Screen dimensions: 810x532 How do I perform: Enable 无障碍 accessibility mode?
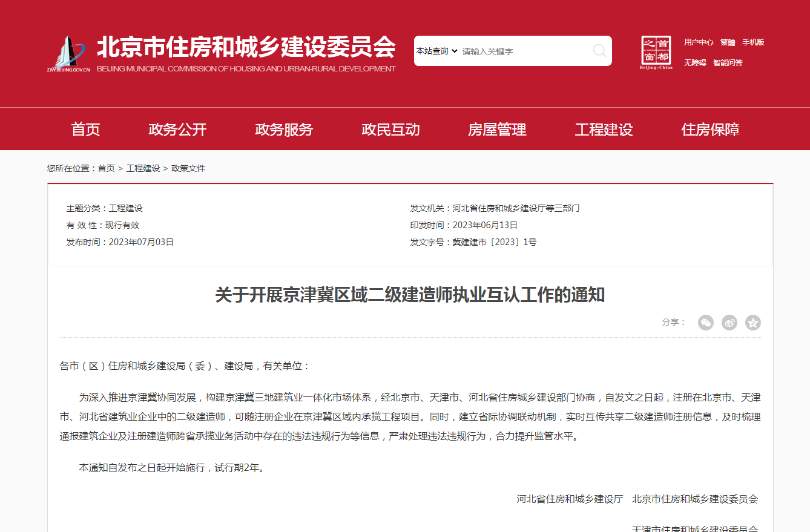coord(694,62)
